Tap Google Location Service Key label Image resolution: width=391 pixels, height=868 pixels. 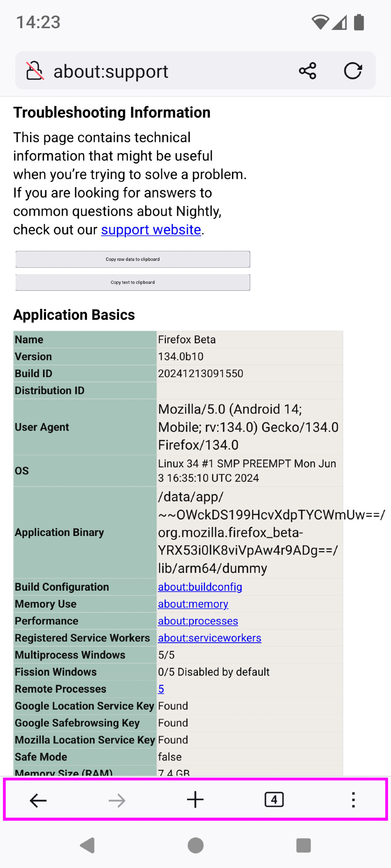(84, 706)
